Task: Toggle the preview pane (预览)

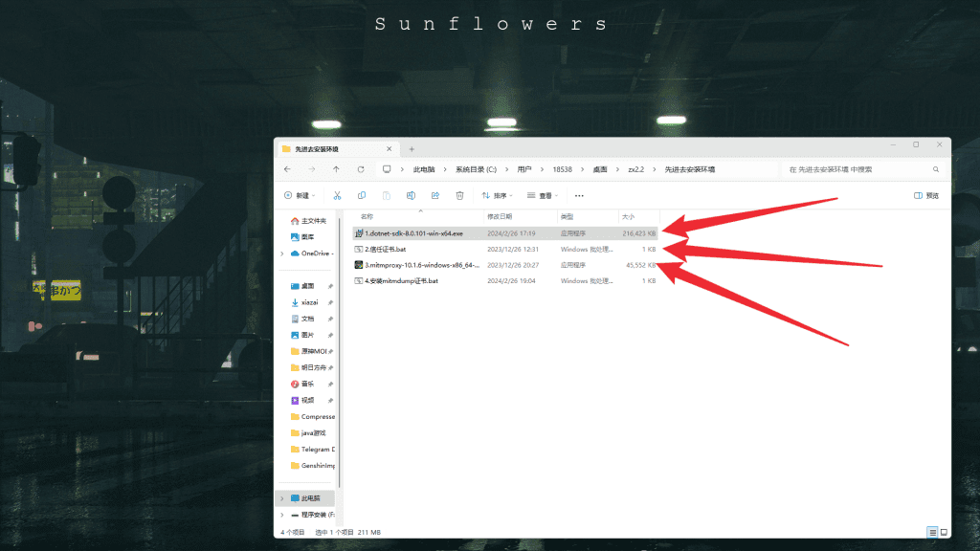Action: click(x=926, y=195)
